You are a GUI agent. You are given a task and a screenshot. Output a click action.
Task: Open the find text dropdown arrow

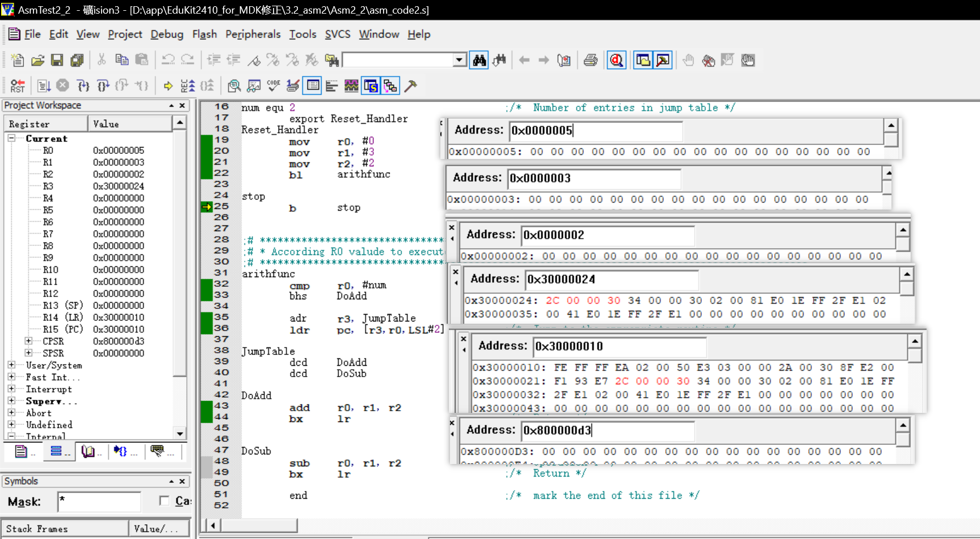coord(460,60)
